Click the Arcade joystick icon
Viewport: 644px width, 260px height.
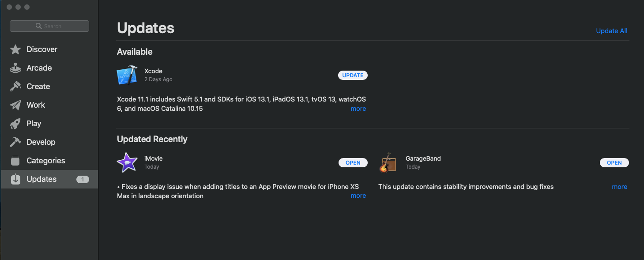pos(15,68)
